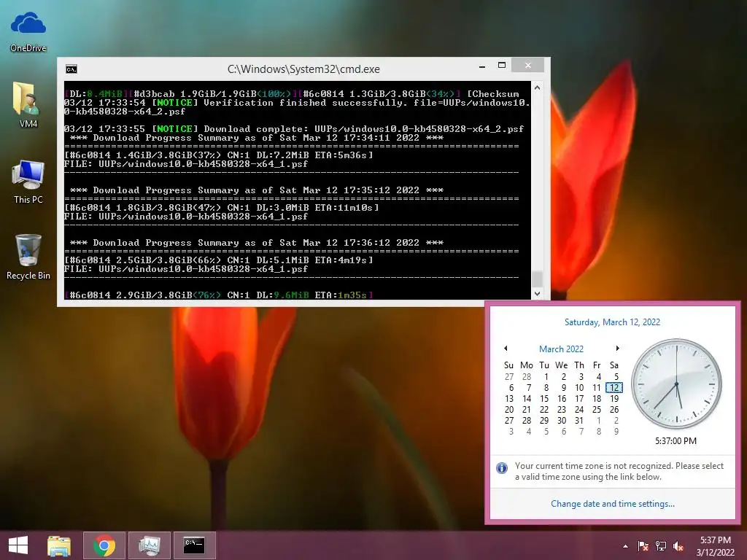747x560 pixels.
Task: Open the network status tray icon
Action: (x=661, y=546)
